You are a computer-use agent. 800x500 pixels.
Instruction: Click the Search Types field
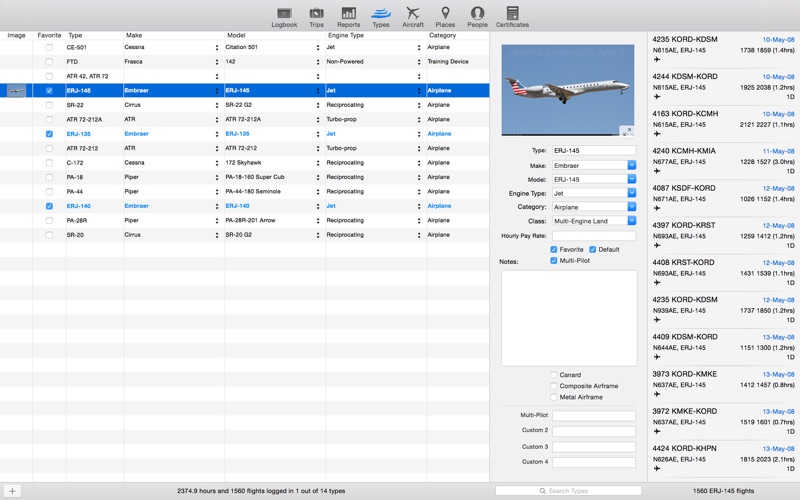click(568, 491)
